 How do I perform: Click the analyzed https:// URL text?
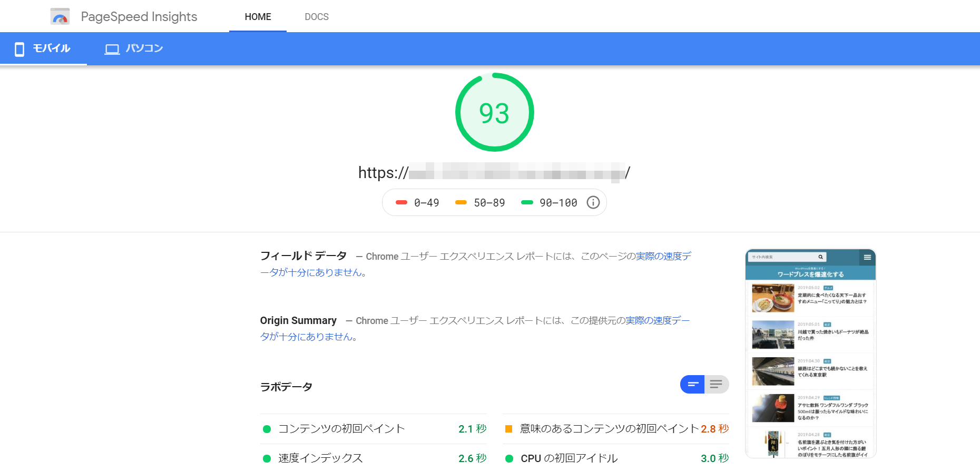[x=494, y=173]
